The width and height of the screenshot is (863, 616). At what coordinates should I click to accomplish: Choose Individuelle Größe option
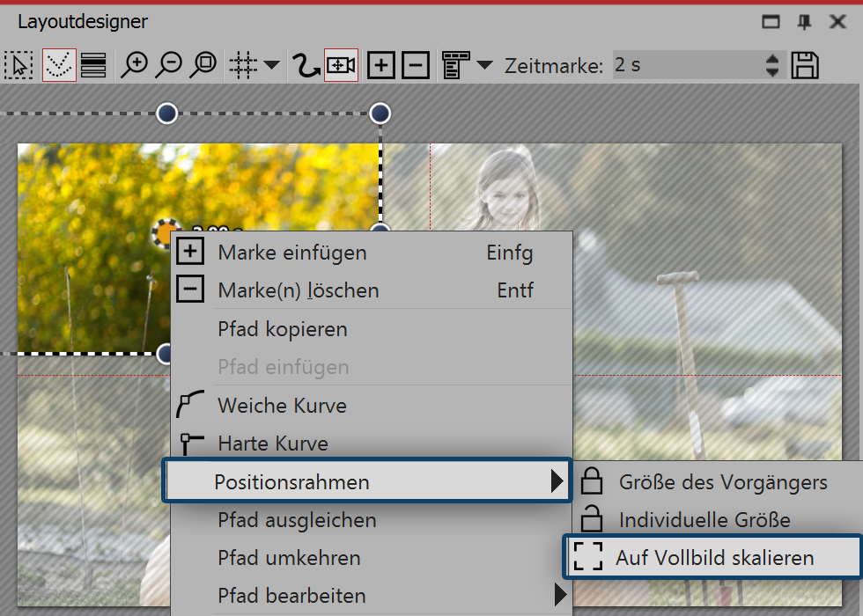[x=719, y=520]
